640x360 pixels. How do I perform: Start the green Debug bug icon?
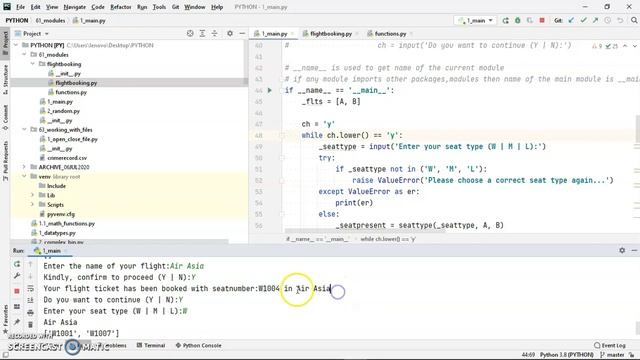tap(518, 20)
